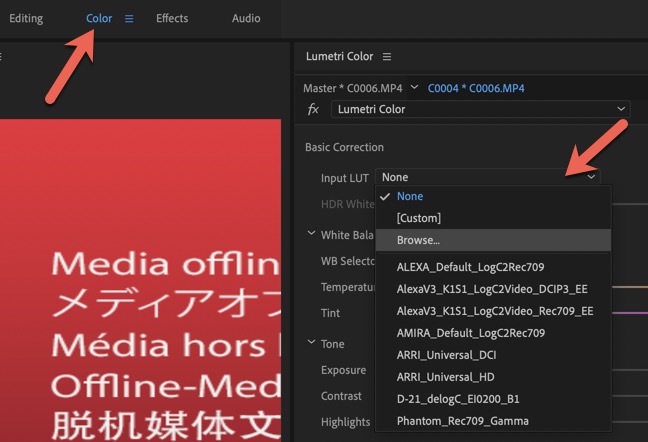Switch to the Effects workspace tab
The width and height of the screenshot is (648, 442).
pos(172,19)
